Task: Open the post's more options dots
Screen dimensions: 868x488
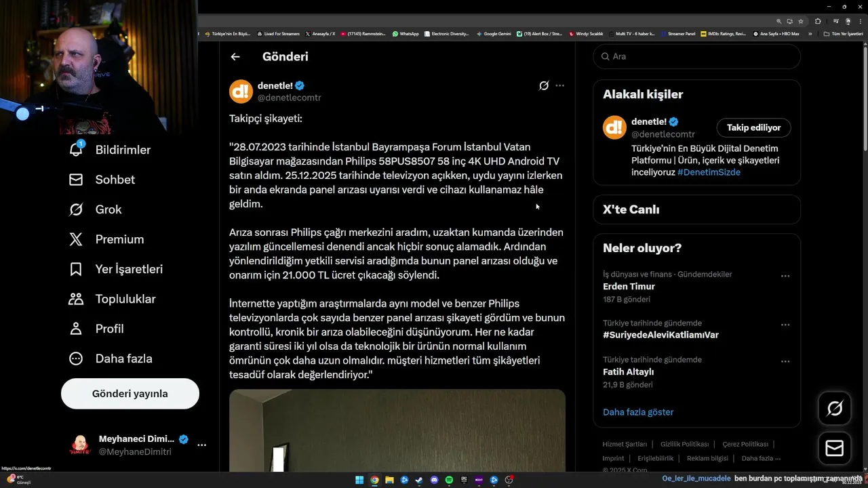Action: point(559,85)
